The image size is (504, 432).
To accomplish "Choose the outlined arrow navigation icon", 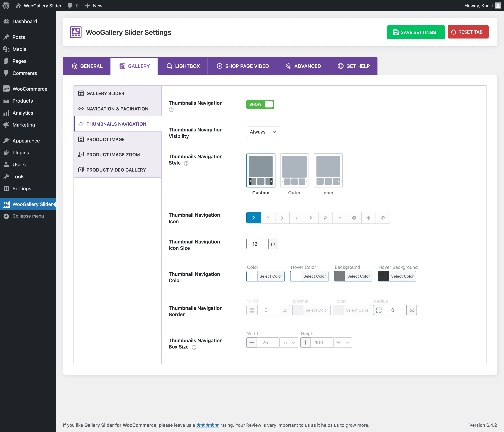I will tap(383, 218).
